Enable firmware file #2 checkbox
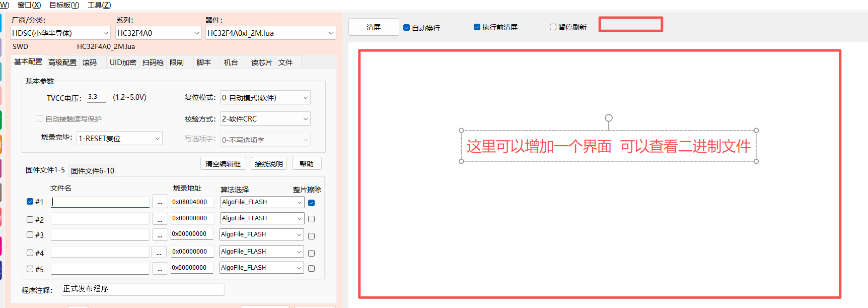Image resolution: width=868 pixels, height=308 pixels. [x=30, y=220]
